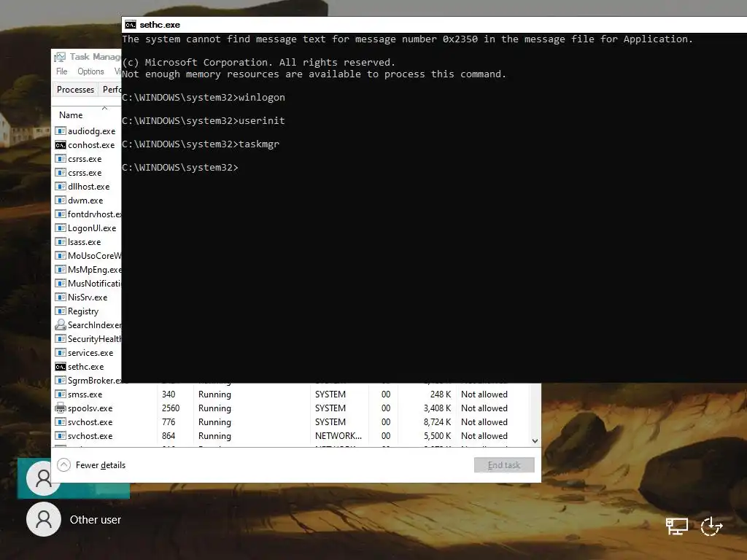Viewport: 747px width, 560px height.
Task: Click the Task Manager scroll down arrow
Action: [x=535, y=441]
